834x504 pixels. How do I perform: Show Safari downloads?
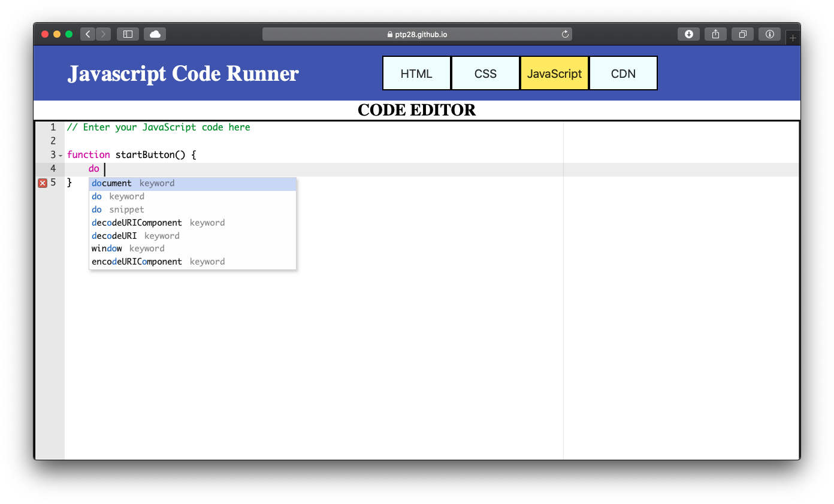688,34
